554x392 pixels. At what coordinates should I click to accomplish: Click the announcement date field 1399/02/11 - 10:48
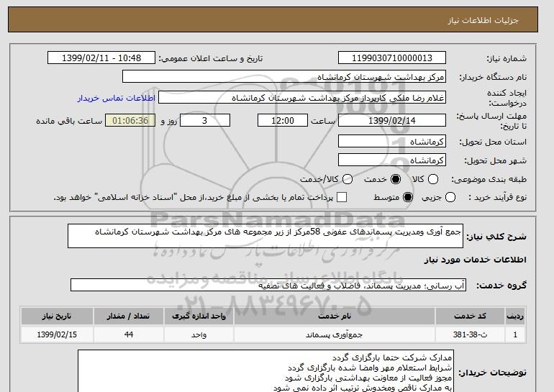[101, 58]
